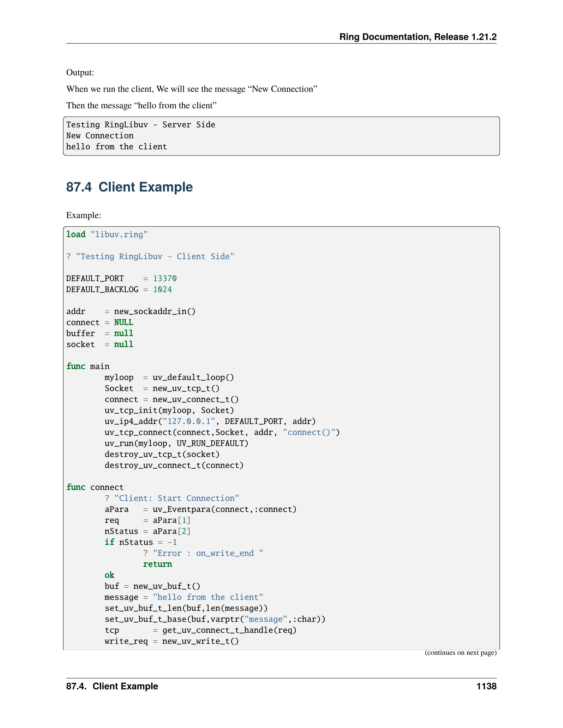Click the "Client: Start Connection" string
Image resolution: width=563 pixels, height=728 pixels.
click(176, 498)
